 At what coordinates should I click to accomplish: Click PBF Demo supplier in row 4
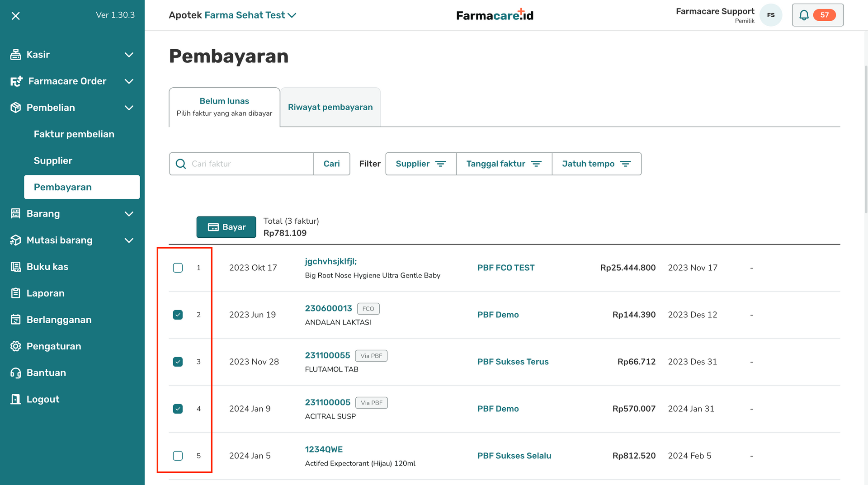coord(498,409)
